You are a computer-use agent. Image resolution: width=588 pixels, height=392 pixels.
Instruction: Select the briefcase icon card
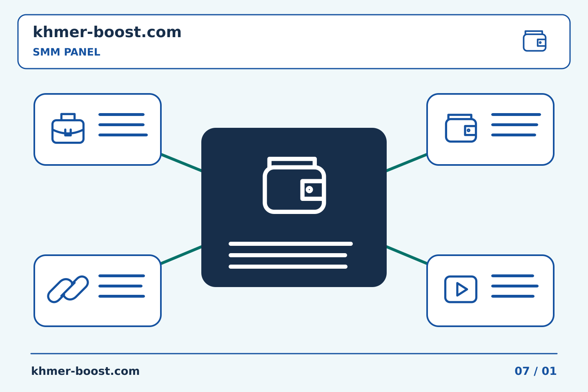point(98,129)
